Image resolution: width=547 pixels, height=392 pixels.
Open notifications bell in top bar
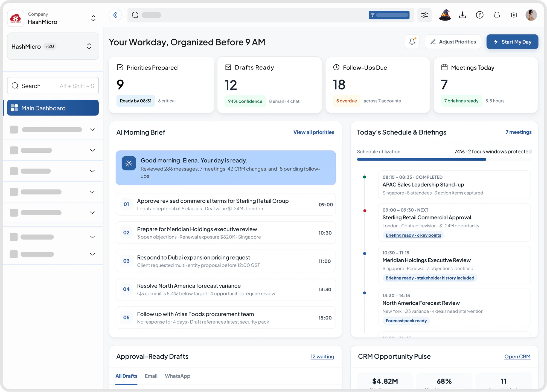(x=497, y=15)
